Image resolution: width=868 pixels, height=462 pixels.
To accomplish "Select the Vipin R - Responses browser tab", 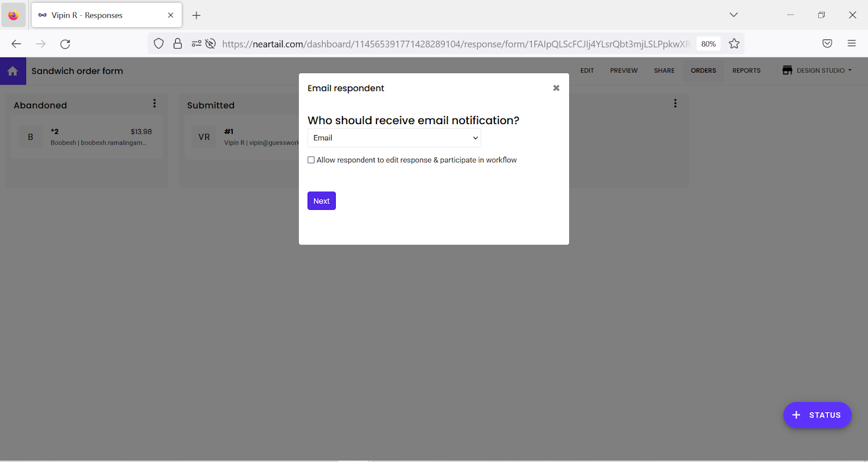I will tap(107, 15).
